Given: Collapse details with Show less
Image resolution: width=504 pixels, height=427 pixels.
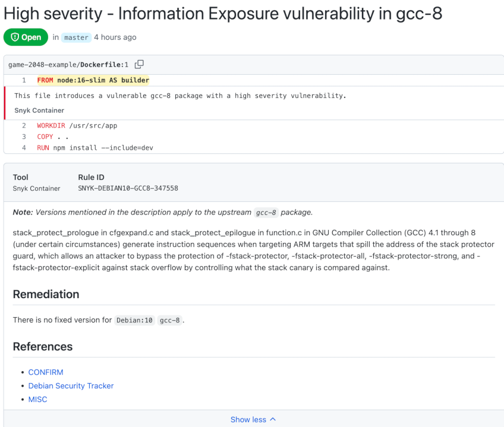Looking at the screenshot, I should coord(253,420).
